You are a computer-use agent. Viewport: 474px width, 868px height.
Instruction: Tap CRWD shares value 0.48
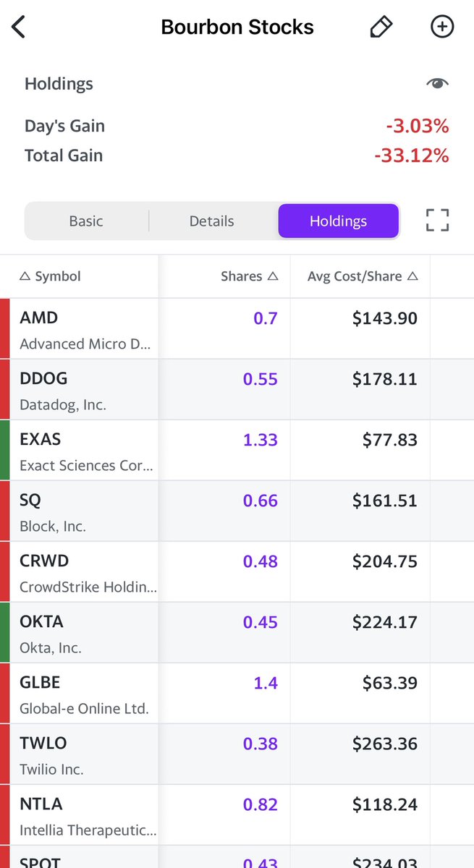click(261, 561)
